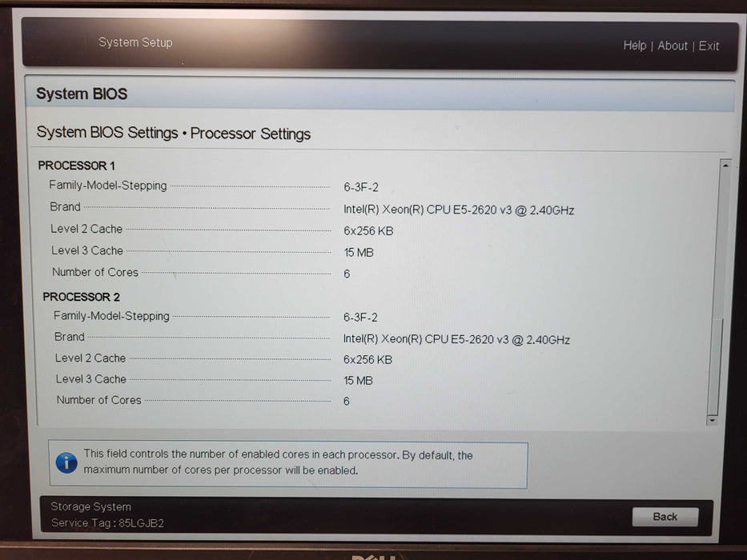Select the PROCESSOR 2 section header
This screenshot has width=747, height=560.
point(81,297)
